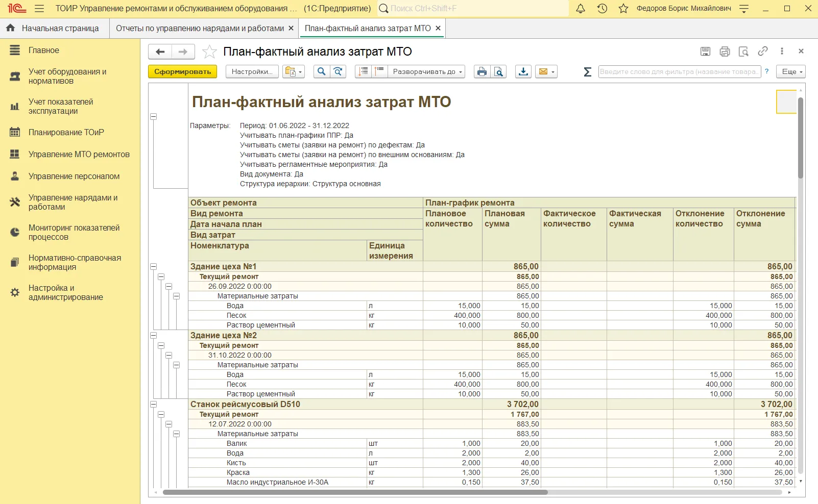818x504 pixels.
Task: Click user name Федоров Борис Михайлович
Action: (684, 9)
